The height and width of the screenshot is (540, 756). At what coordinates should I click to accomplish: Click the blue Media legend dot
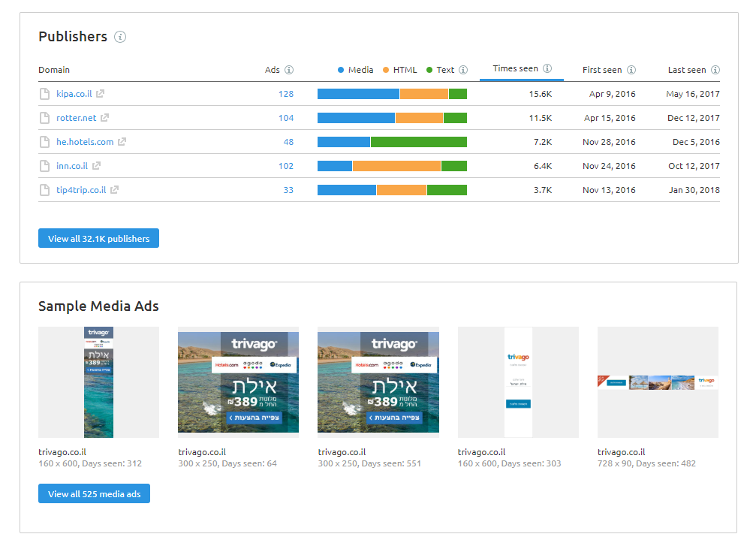(341, 70)
